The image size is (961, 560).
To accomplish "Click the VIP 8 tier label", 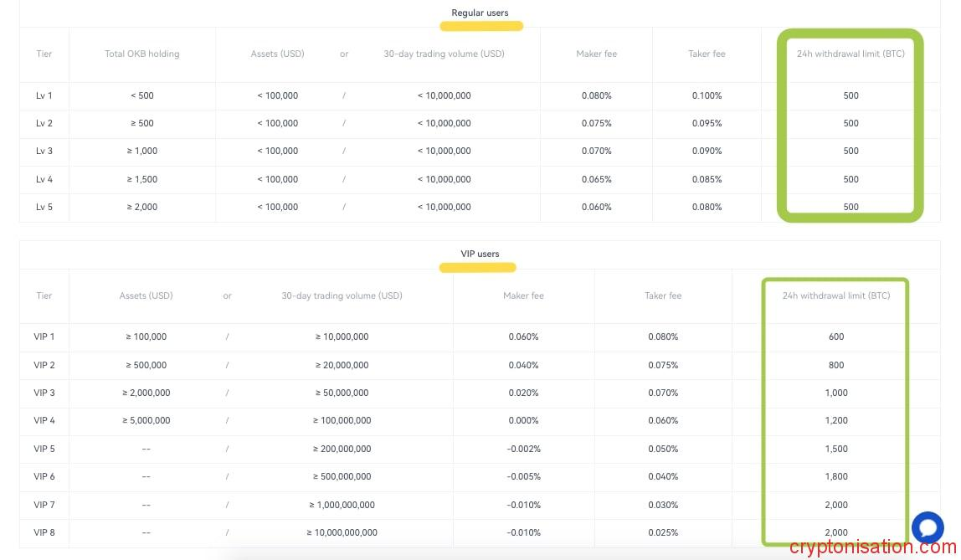I will click(x=44, y=532).
